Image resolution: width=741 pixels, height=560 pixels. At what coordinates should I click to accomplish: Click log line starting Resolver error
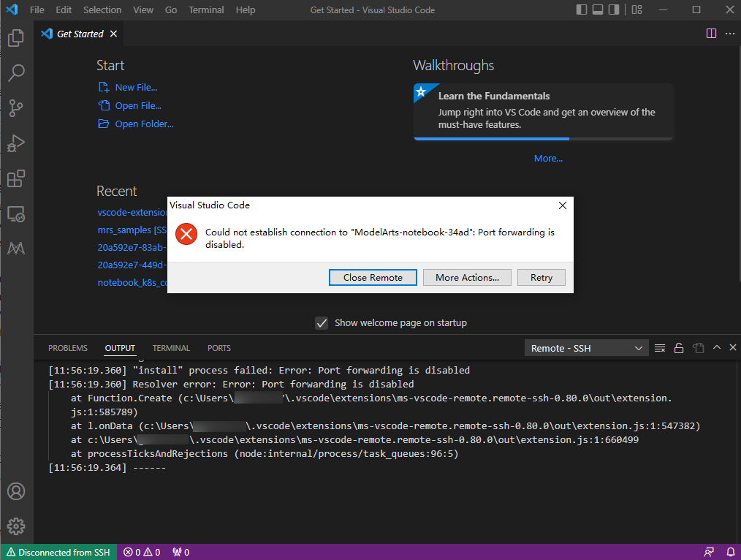pyautogui.click(x=231, y=385)
